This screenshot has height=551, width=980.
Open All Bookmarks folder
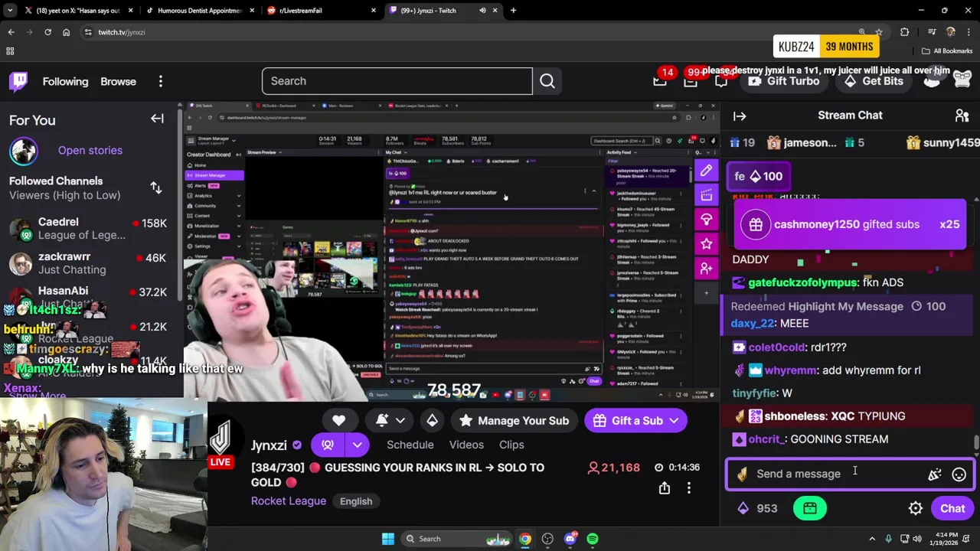947,51
